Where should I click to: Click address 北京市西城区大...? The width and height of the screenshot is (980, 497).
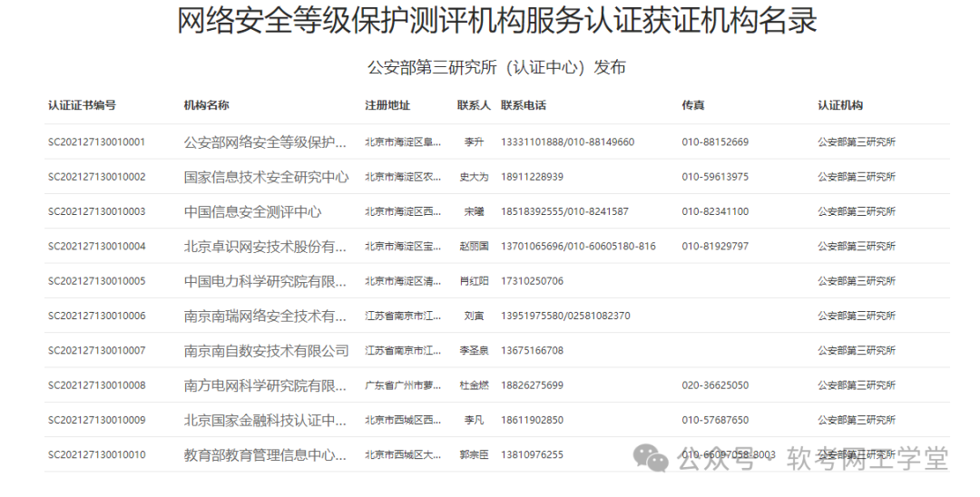pos(403,455)
